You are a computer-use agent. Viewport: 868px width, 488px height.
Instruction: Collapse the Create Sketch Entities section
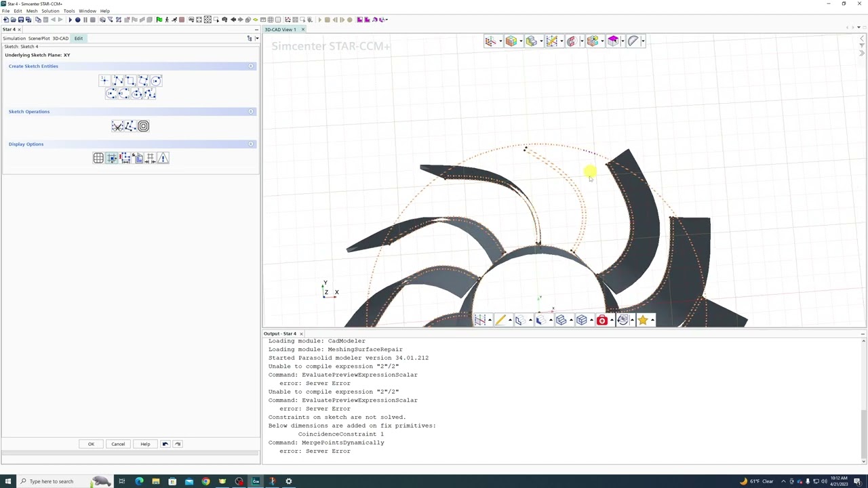[251, 66]
